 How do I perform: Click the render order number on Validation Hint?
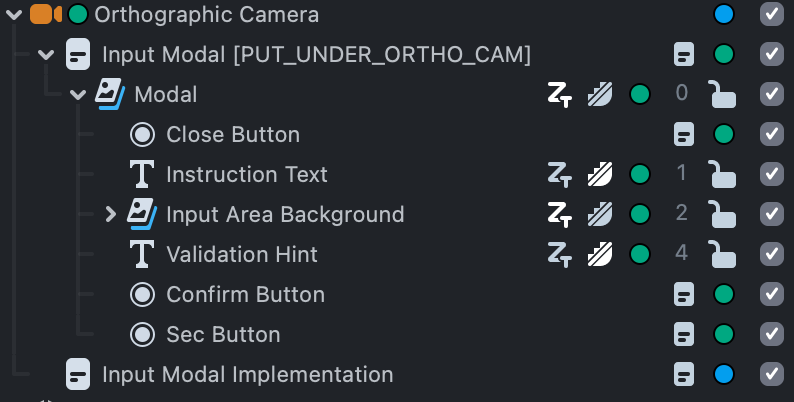[682, 255]
